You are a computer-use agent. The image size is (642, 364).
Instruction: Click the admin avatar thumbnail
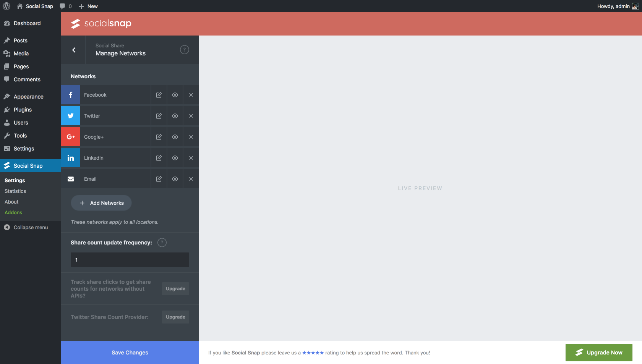coord(635,6)
